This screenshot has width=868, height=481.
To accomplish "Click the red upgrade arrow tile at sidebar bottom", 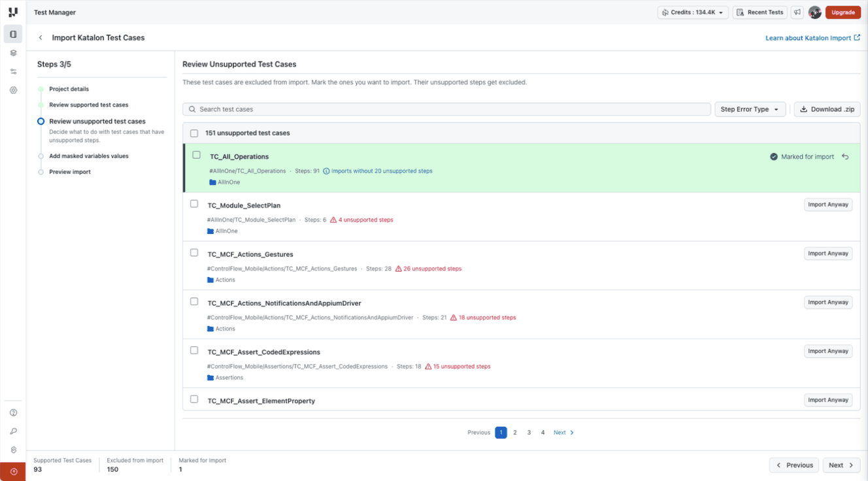I will click(13, 472).
